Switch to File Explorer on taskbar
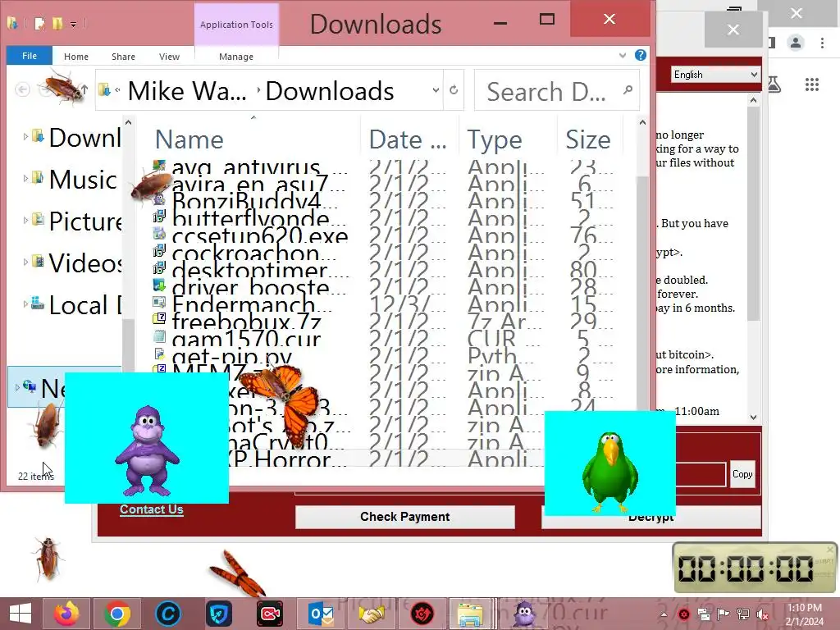The image size is (840, 630). 470,614
